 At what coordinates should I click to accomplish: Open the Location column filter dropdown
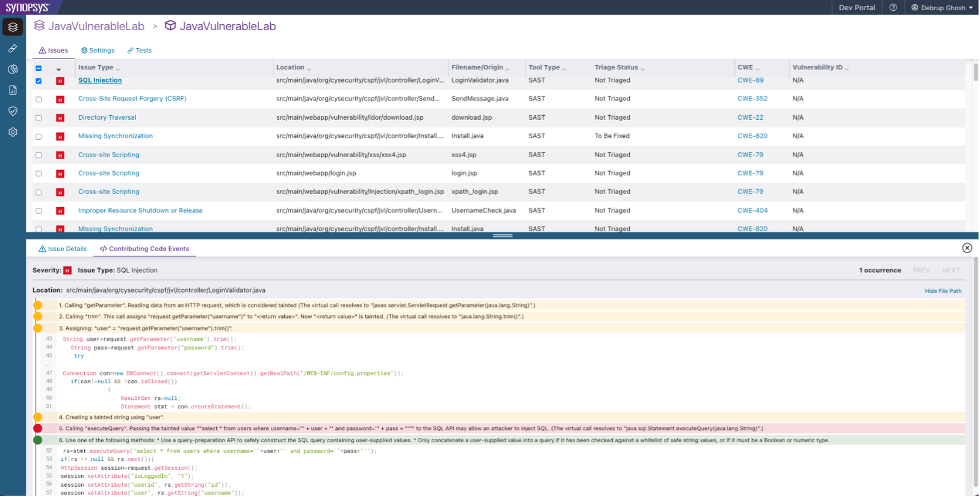point(309,69)
